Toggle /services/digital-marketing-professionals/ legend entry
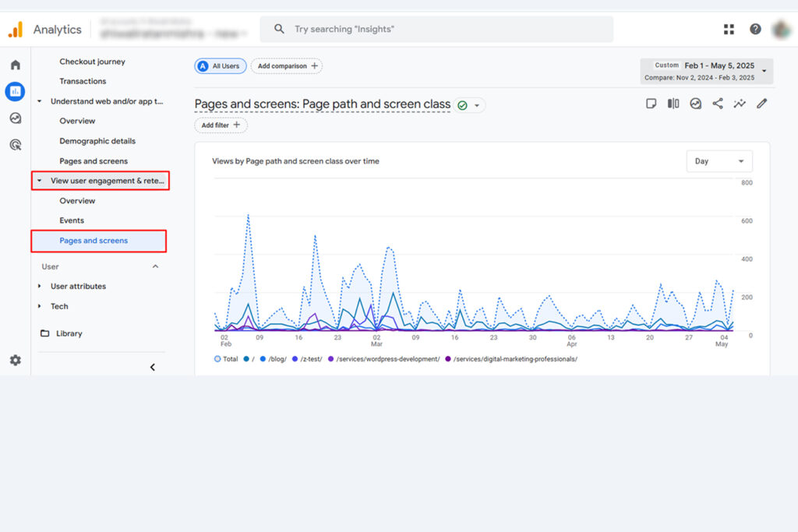 pos(511,359)
